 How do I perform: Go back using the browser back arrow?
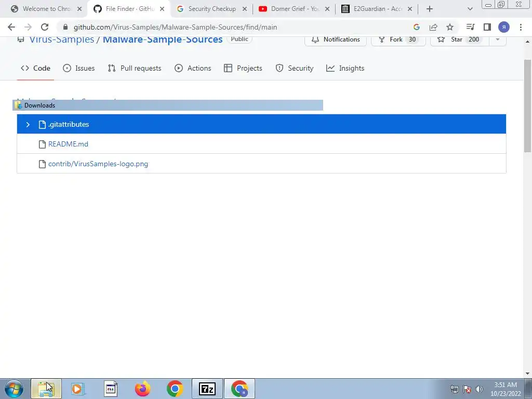[11, 27]
